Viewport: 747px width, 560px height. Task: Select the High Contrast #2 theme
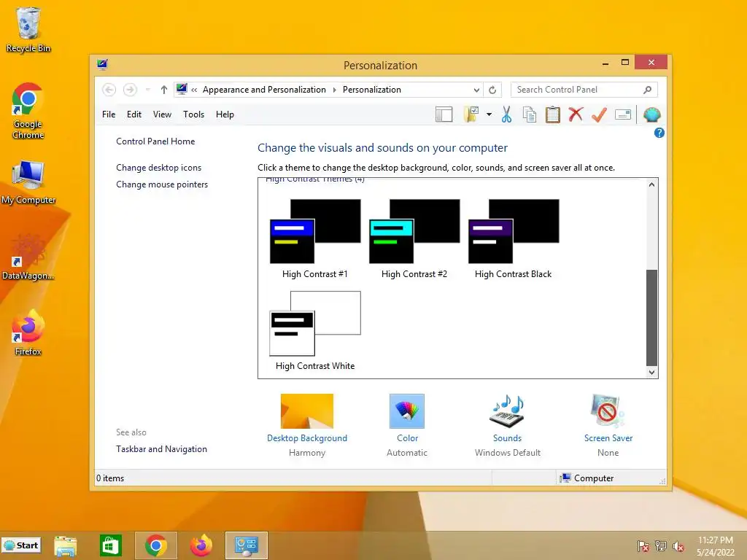click(x=414, y=238)
